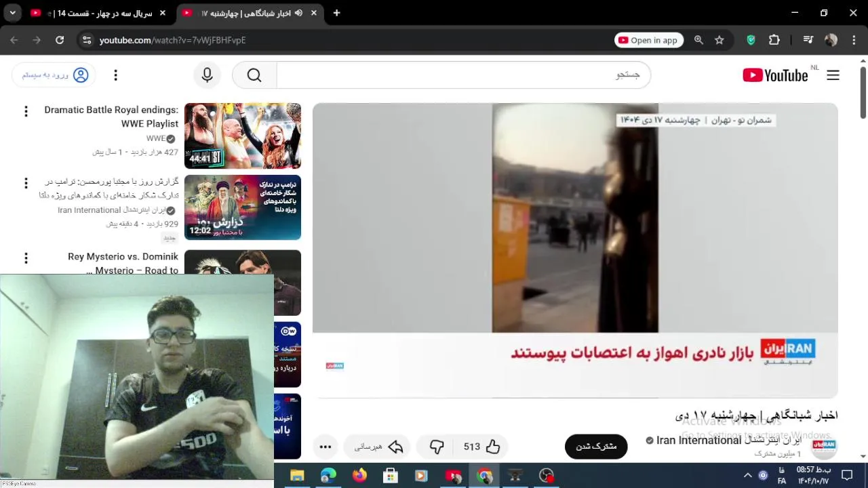Open Chrome profile avatar
Screen dimensions: 868x488
pyautogui.click(x=831, y=40)
